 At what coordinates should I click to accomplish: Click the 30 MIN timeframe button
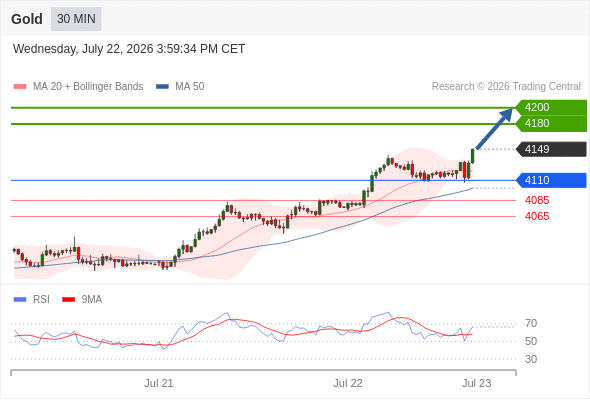pyautogui.click(x=76, y=19)
